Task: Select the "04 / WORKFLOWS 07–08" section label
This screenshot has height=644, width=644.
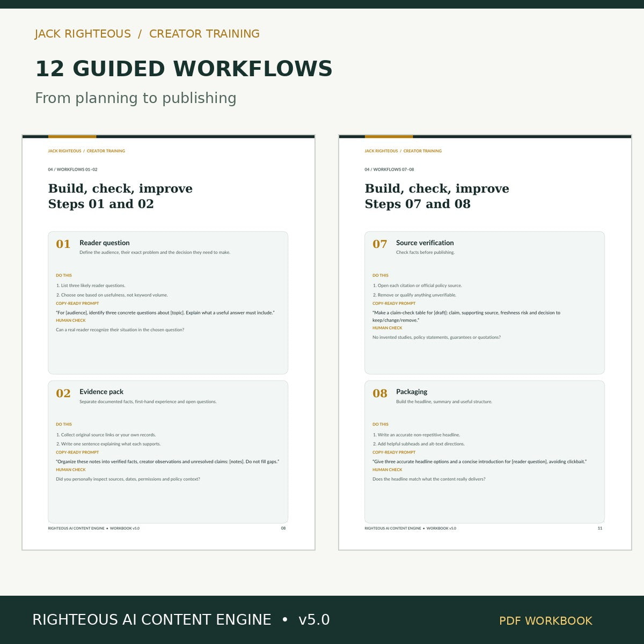Action: click(389, 170)
